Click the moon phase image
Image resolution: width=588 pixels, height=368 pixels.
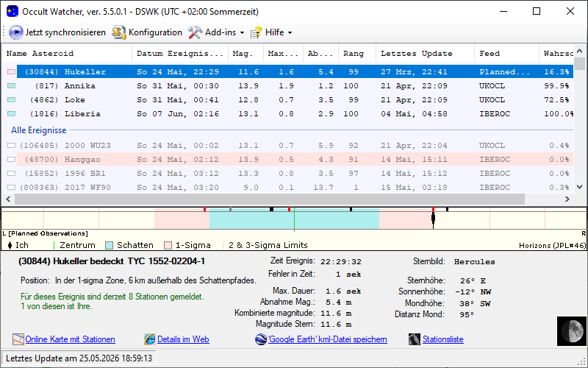pos(572,330)
